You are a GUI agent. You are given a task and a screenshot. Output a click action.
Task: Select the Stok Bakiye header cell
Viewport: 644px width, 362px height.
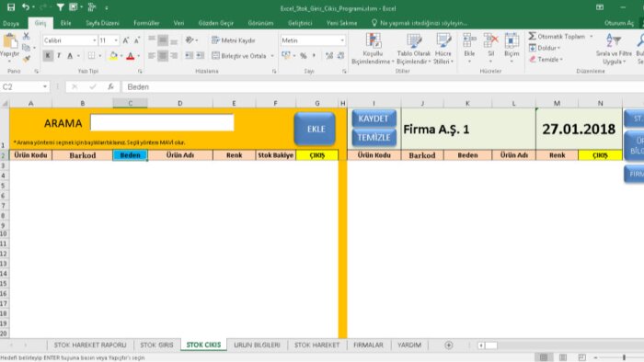276,155
